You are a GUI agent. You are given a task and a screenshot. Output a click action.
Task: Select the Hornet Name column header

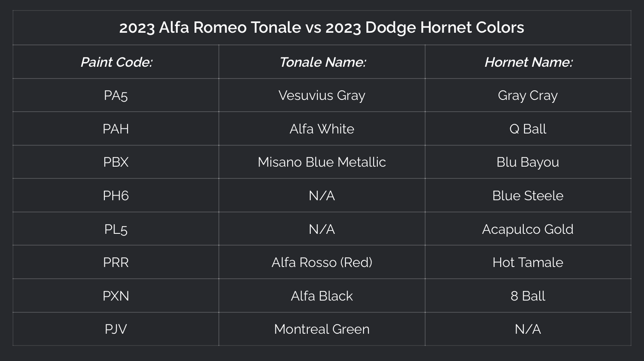click(x=528, y=62)
